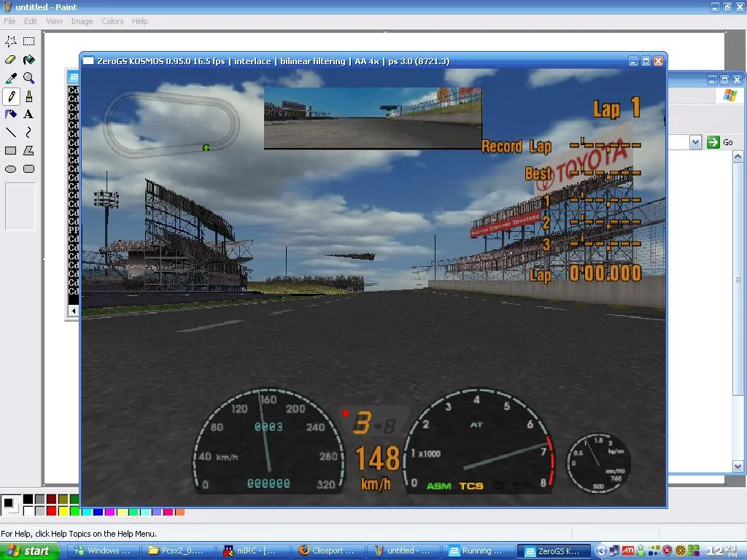Select the Airbrush tool
This screenshot has width=747, height=560.
coord(11,114)
